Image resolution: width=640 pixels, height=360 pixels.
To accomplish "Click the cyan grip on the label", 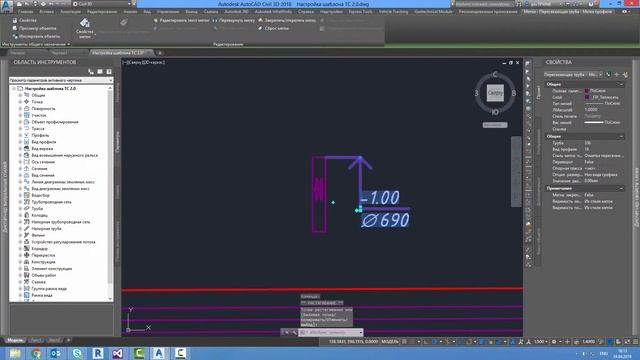I will tap(358, 209).
